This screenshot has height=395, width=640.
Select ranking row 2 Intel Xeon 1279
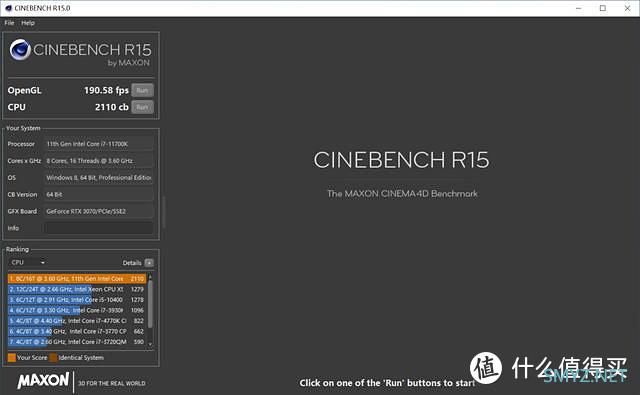point(77,289)
